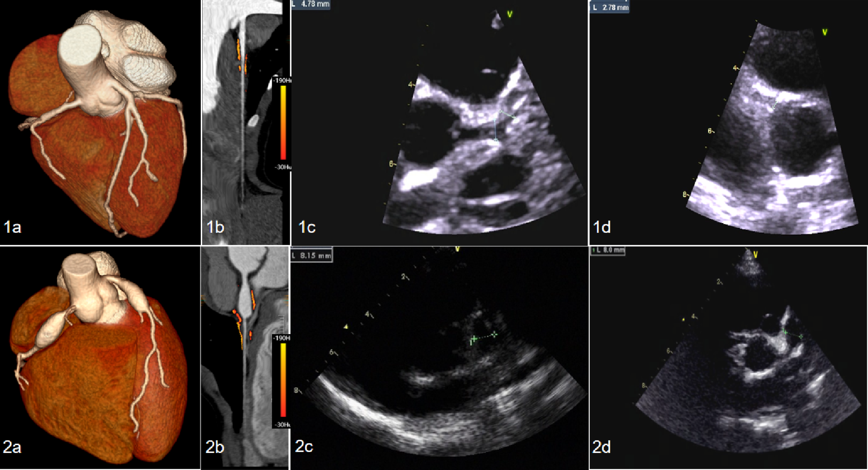Click the depth marker '4' in panel 1c

tap(411, 85)
